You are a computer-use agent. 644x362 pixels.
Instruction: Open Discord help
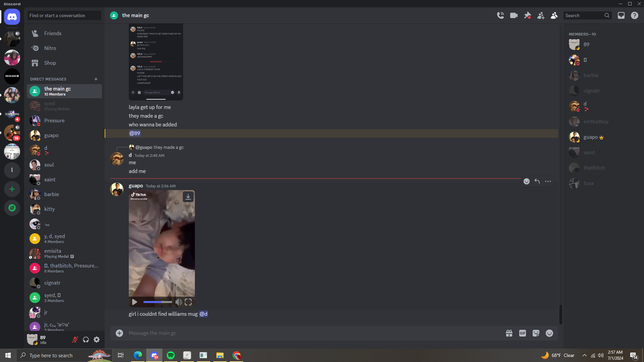pos(635,15)
